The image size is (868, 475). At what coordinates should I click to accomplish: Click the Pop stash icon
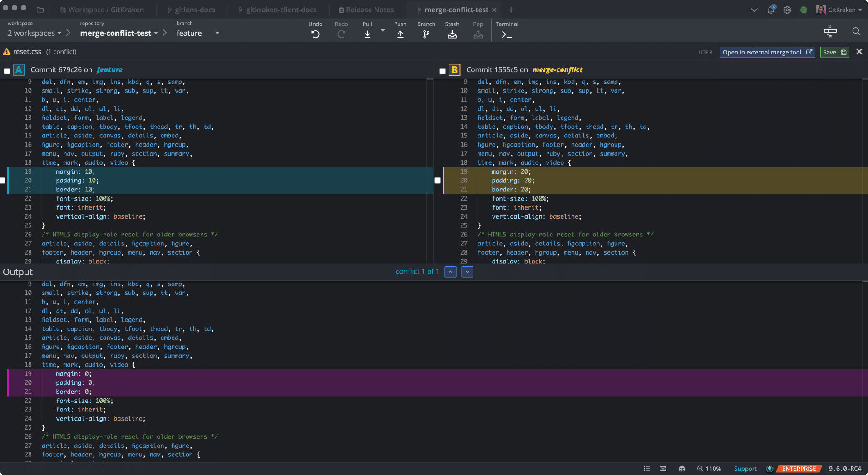pos(478,34)
